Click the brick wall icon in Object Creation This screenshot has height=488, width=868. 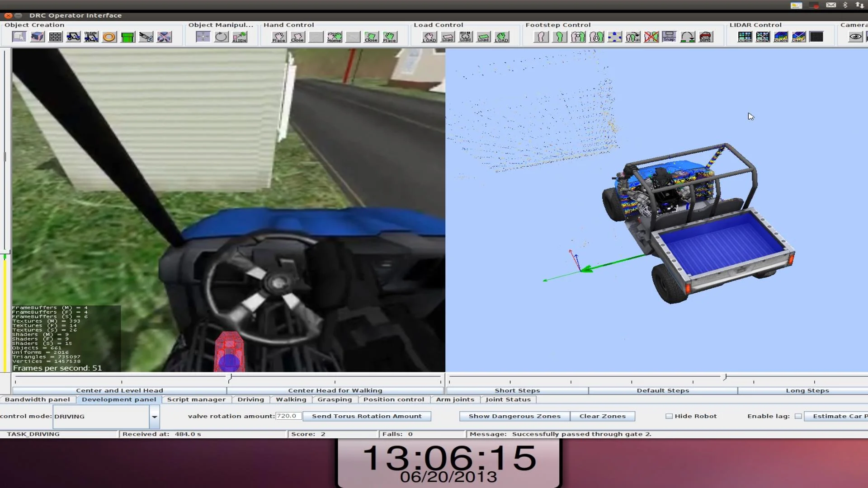55,37
